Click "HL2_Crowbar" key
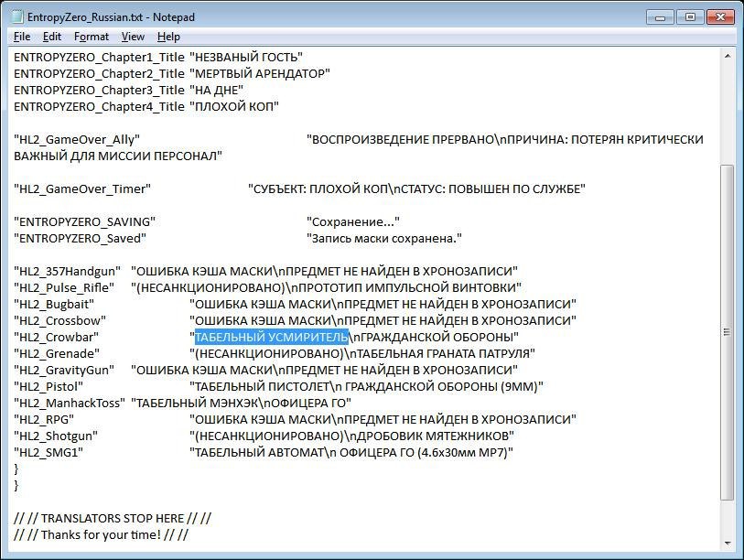Viewport: 744px width, 560px height. [x=57, y=337]
